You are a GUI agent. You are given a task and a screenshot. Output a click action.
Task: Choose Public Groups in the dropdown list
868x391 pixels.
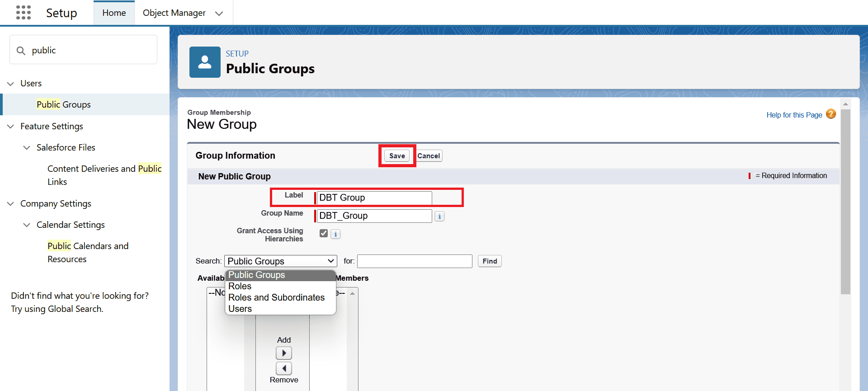click(280, 275)
